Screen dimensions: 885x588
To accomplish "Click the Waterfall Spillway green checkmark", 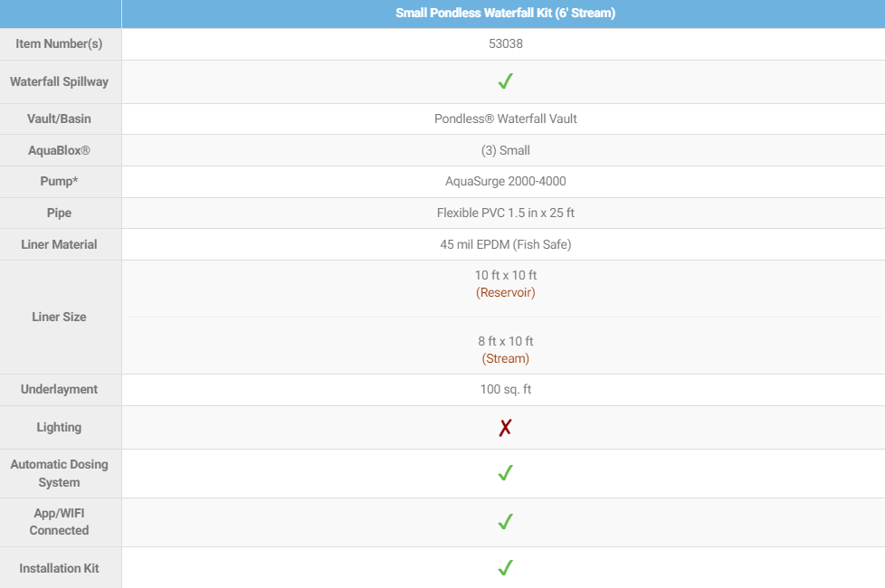I will [x=505, y=81].
